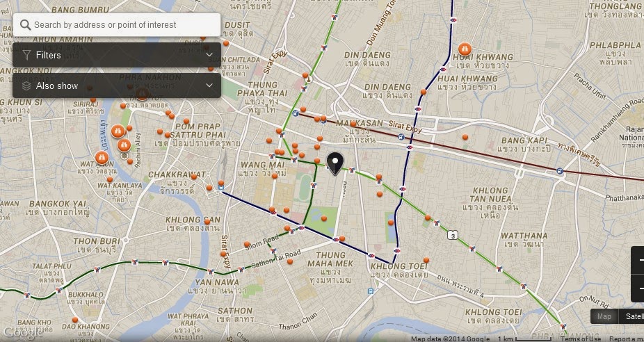
Task: Select orange dot above Khlong Toei label
Action: point(426,260)
